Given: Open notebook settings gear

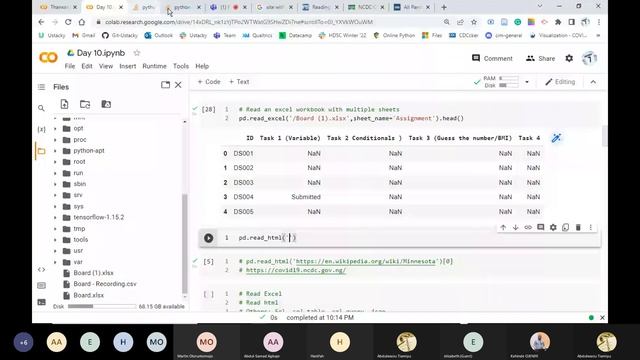Looking at the screenshot, I should (x=569, y=58).
